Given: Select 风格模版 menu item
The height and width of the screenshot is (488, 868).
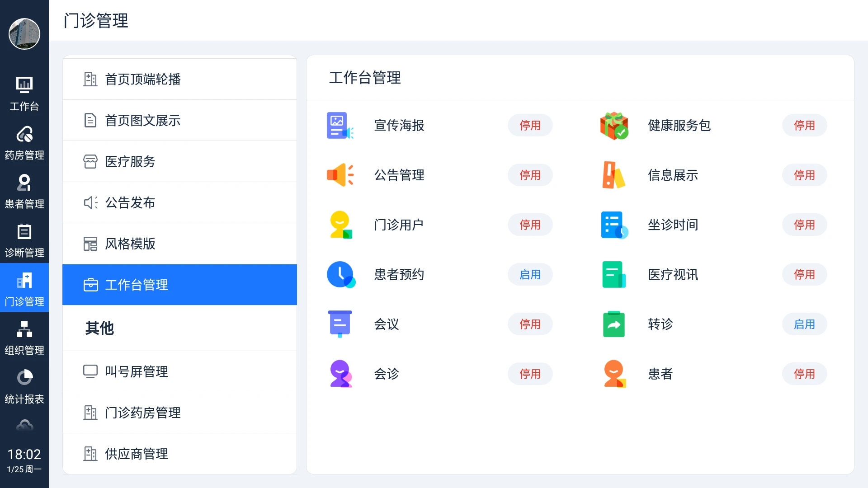Looking at the screenshot, I should coord(179,244).
